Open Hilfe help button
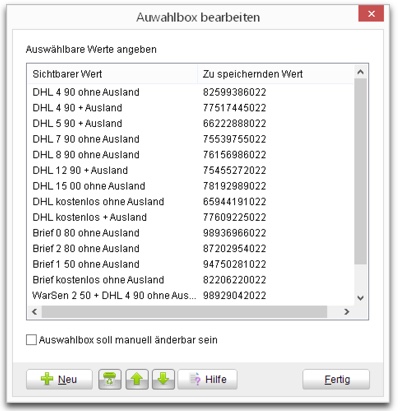This screenshot has height=411, width=400. pyautogui.click(x=207, y=379)
